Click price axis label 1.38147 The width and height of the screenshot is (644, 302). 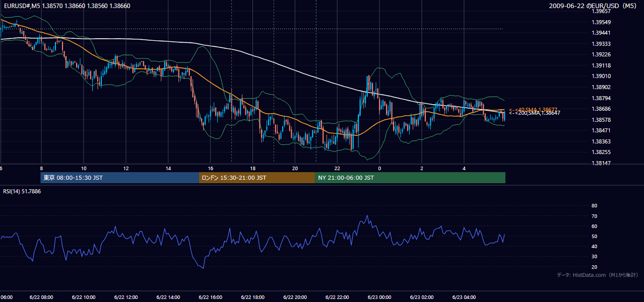[601, 163]
